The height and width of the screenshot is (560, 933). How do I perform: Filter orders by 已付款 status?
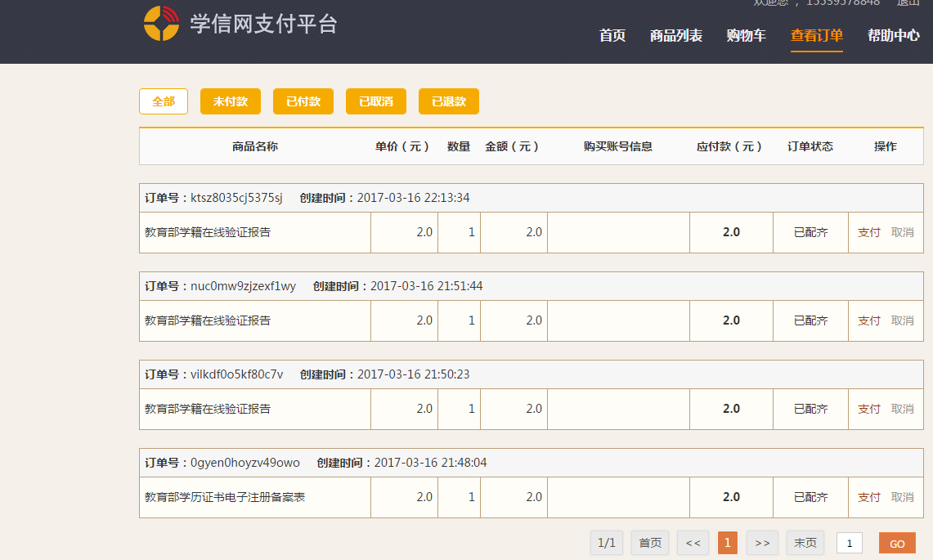(303, 101)
